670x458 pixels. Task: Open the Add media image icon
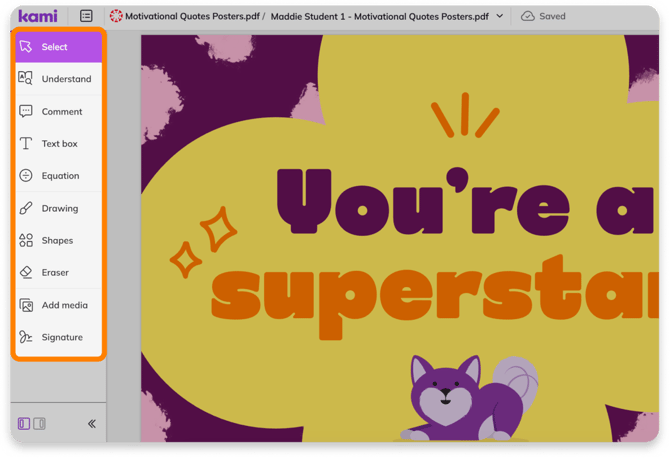[x=26, y=305]
